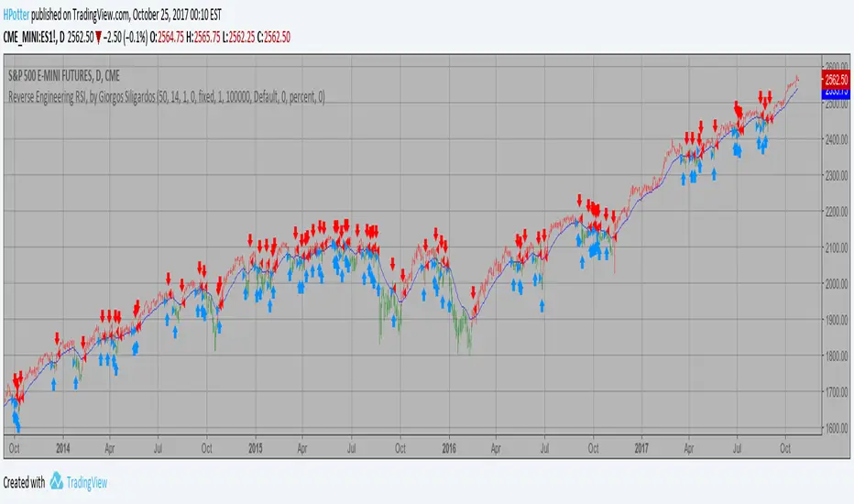This screenshot has height=504, width=854.
Task: Click the 2300.00 price axis label
Action: [x=837, y=175]
